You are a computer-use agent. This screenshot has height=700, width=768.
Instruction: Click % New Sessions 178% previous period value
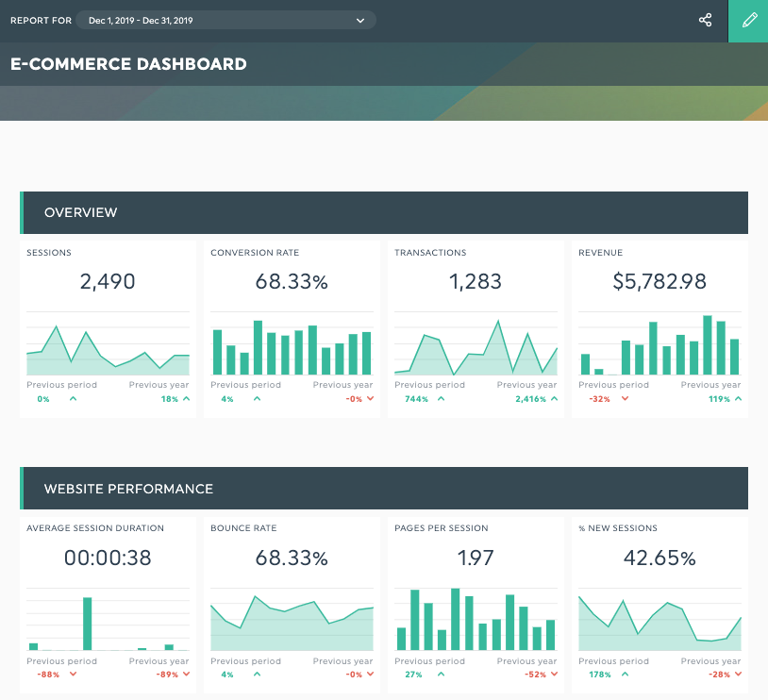click(x=599, y=675)
